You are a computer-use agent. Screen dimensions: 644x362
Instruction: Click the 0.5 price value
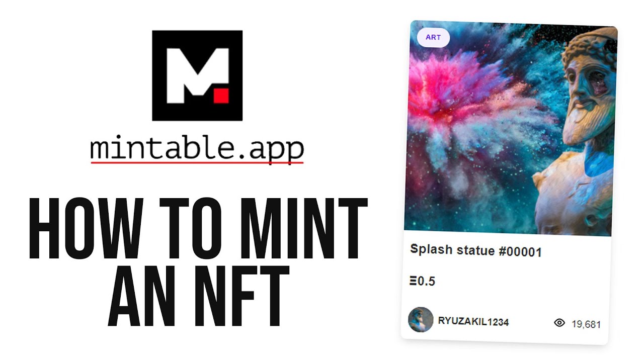426,282
